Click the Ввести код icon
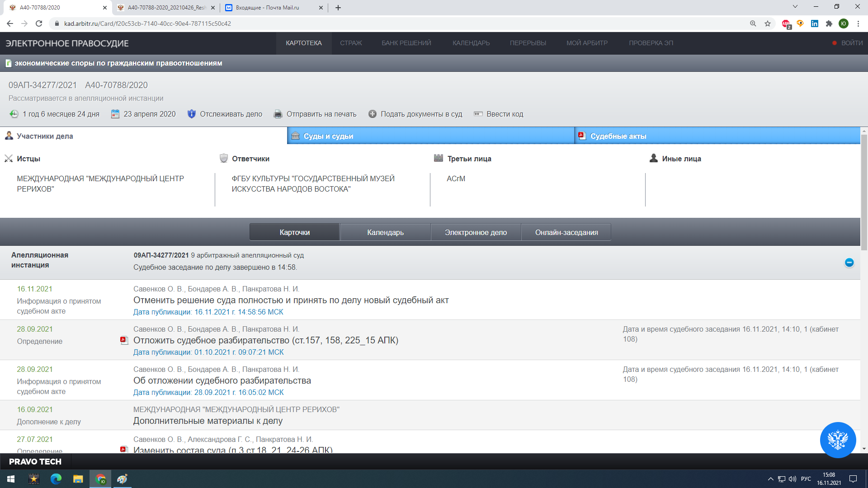This screenshot has width=868, height=488. [x=478, y=114]
